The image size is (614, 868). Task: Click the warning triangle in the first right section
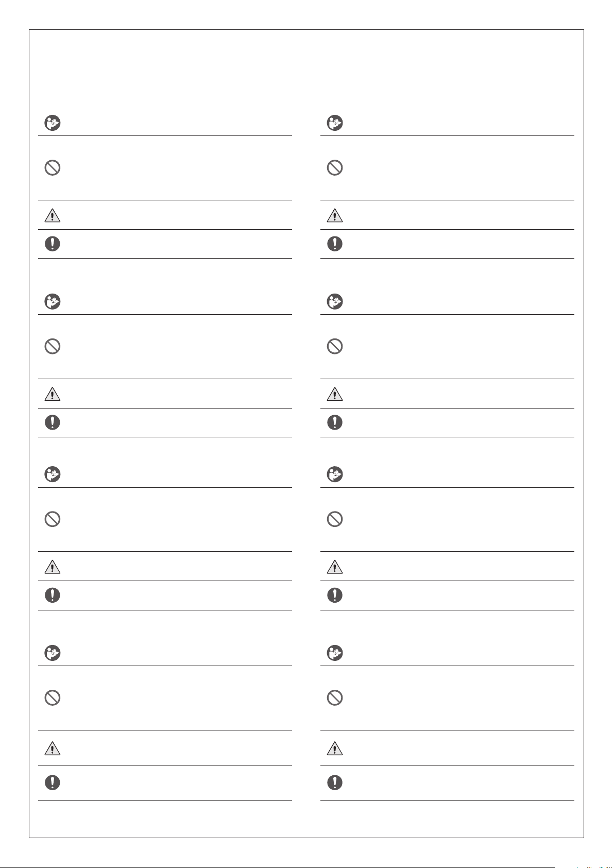335,215
